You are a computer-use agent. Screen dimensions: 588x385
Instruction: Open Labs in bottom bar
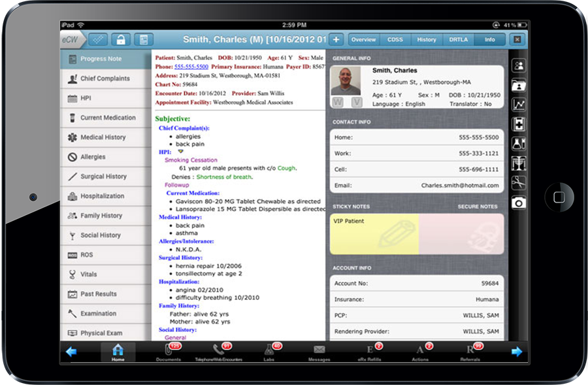(x=269, y=352)
